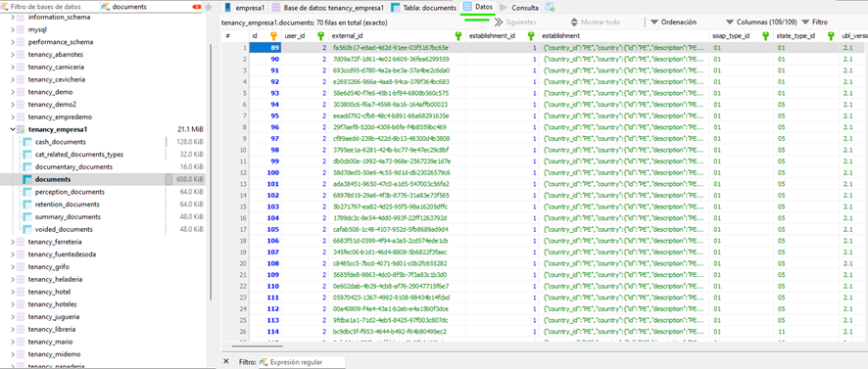Click the Siguientes double-arrow icon

[499, 23]
